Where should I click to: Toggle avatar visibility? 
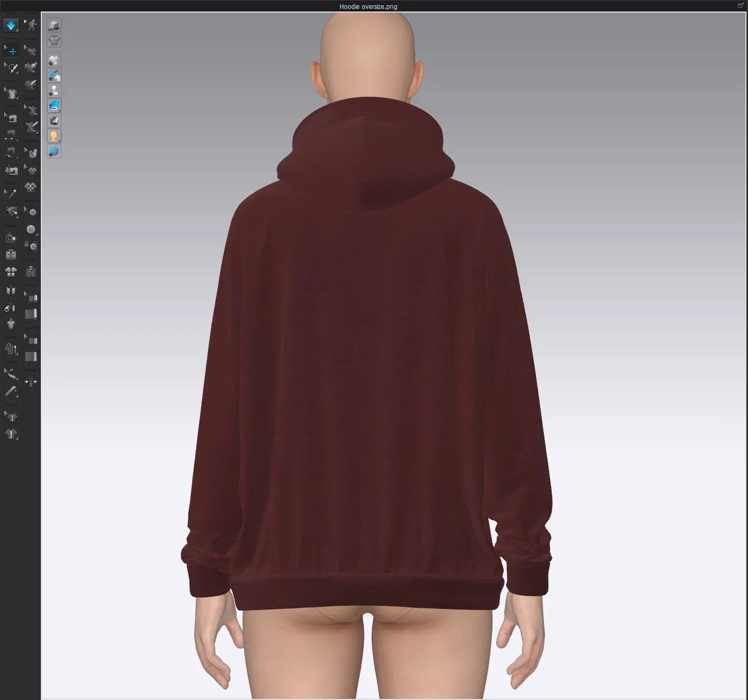click(x=54, y=90)
